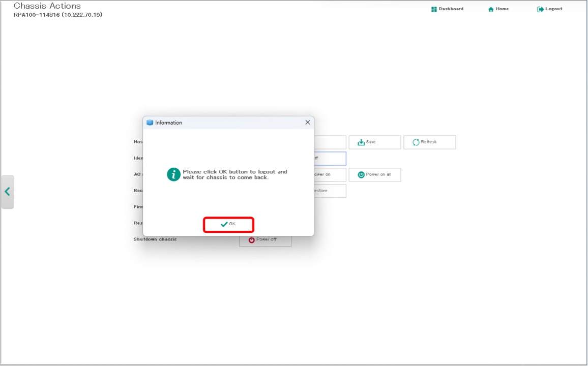Expand the left sidebar chevron
The width and height of the screenshot is (588, 366).
click(x=8, y=192)
